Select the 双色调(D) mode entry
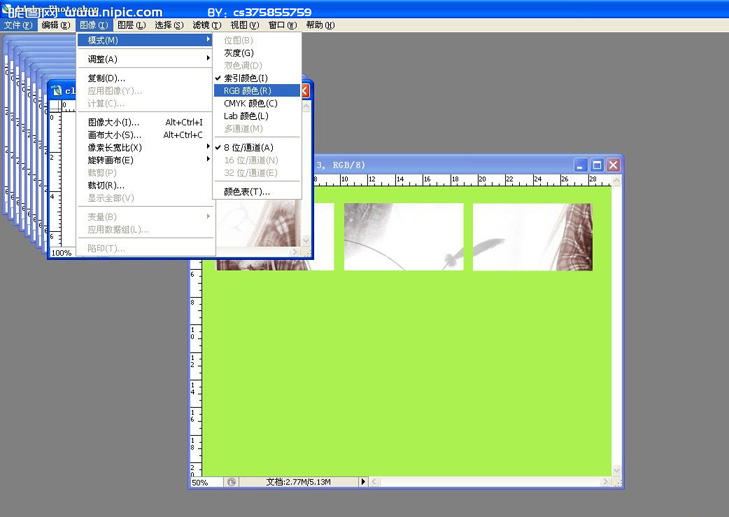 coord(257,66)
